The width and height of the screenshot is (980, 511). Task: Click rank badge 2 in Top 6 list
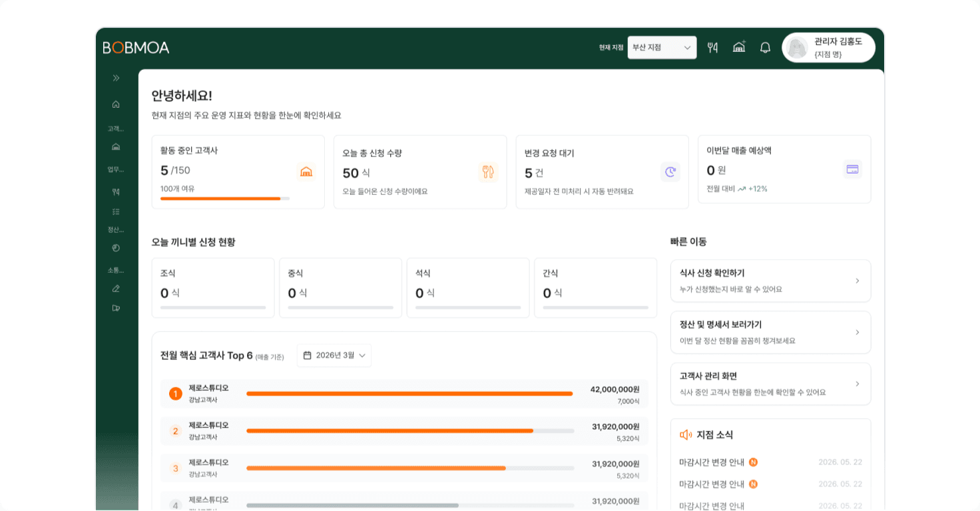coord(176,431)
